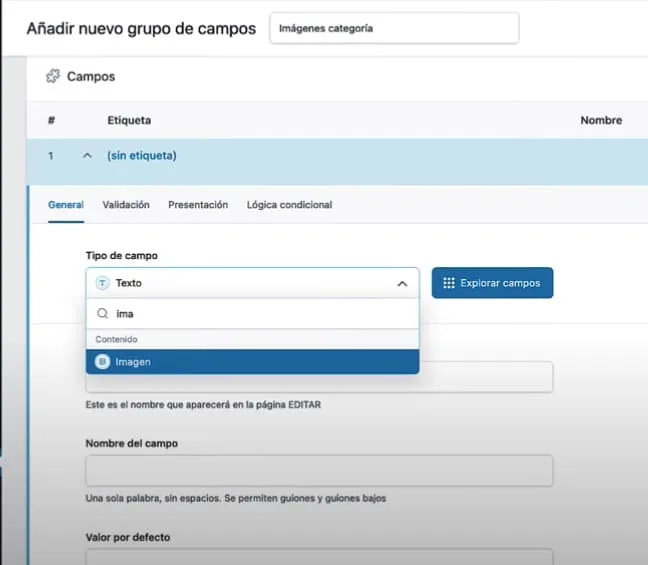This screenshot has width=648, height=565.
Task: Click the 'Una sola palabra, sin espacios' hint
Action: click(236, 498)
